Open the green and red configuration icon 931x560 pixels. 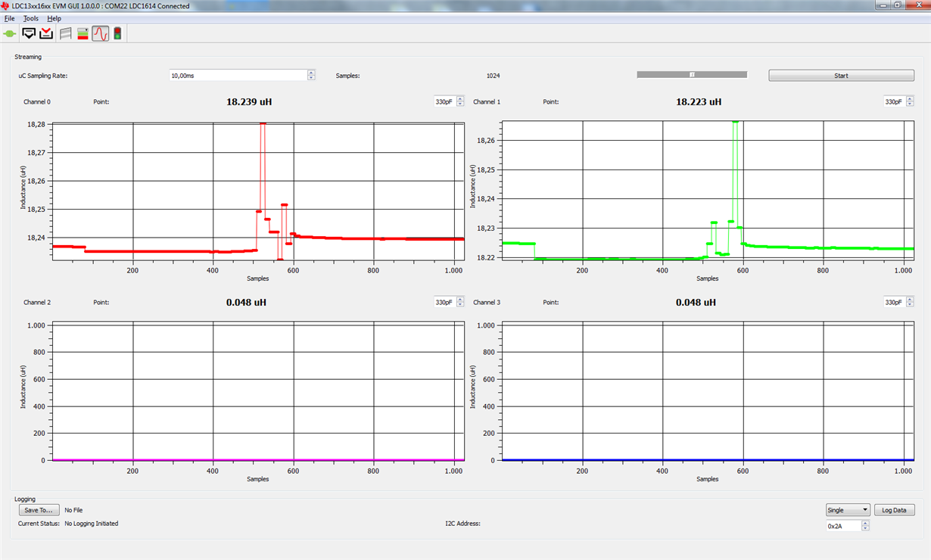click(x=83, y=33)
